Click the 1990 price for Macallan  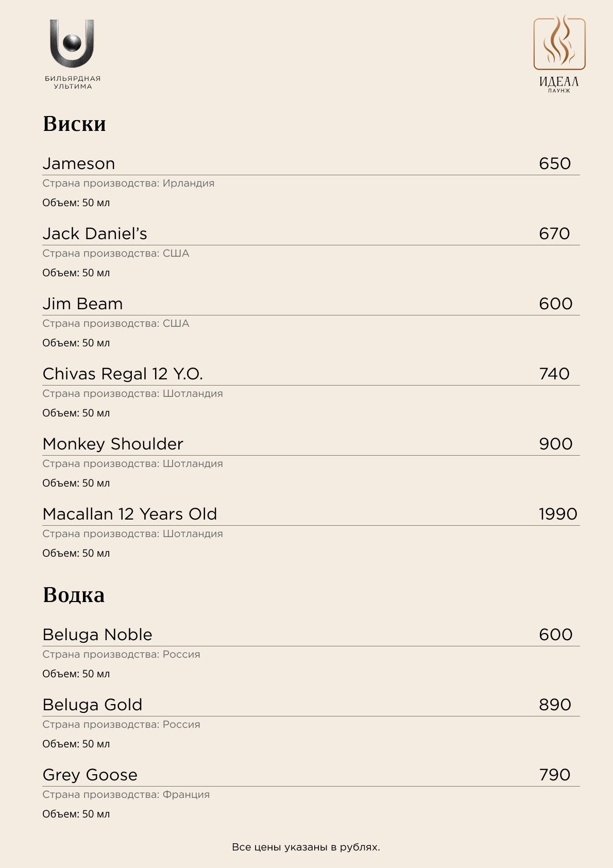click(558, 514)
